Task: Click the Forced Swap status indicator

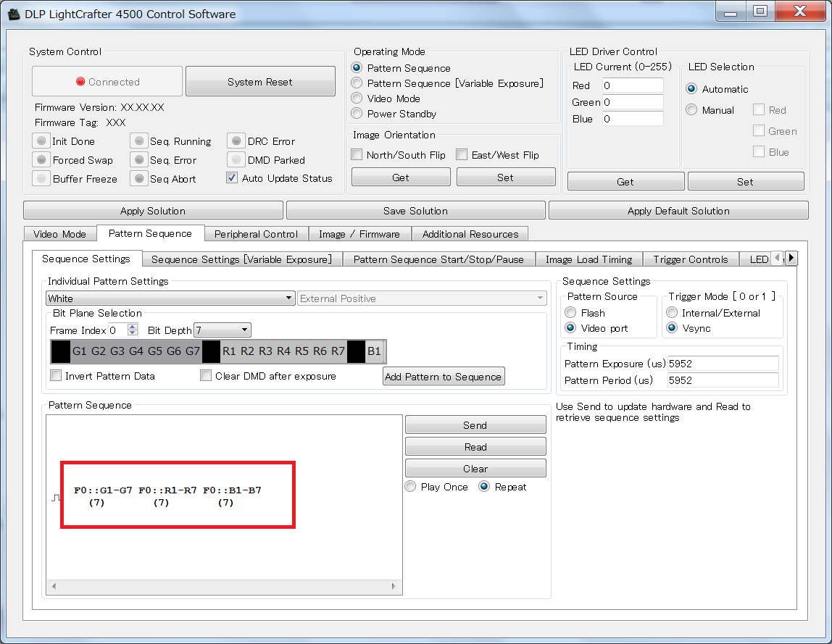Action: [x=41, y=159]
